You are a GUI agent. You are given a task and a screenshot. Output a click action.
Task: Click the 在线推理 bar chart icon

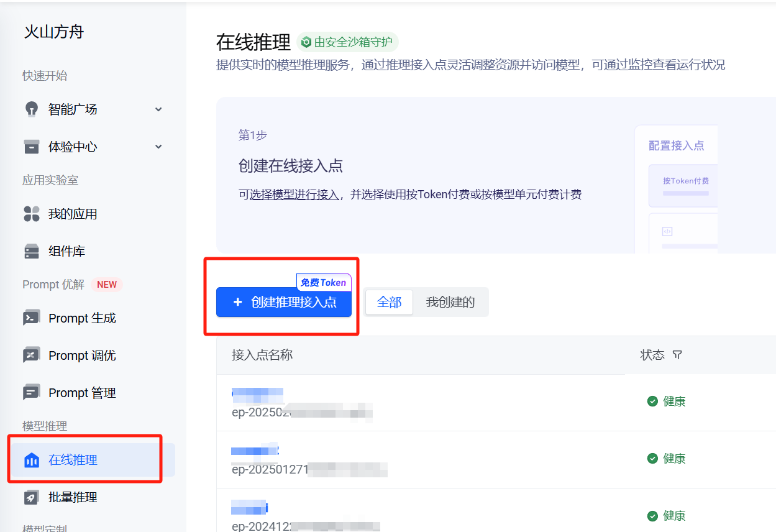pyautogui.click(x=32, y=460)
